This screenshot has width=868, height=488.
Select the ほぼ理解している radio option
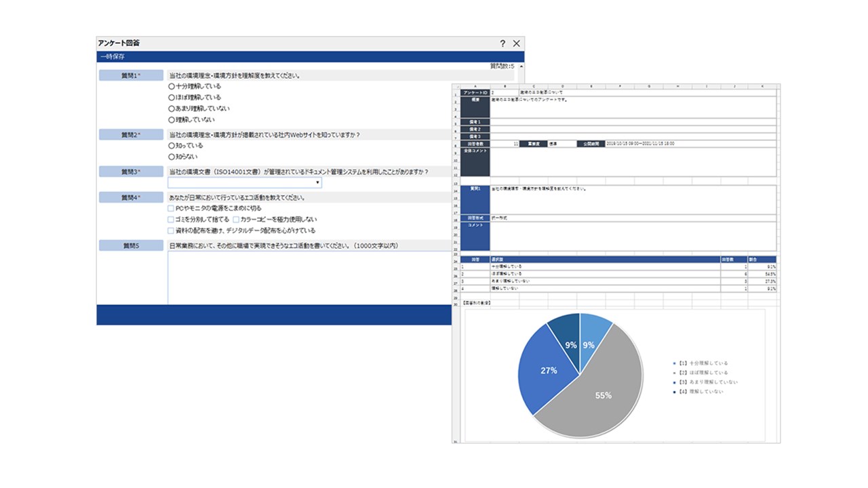click(x=172, y=98)
